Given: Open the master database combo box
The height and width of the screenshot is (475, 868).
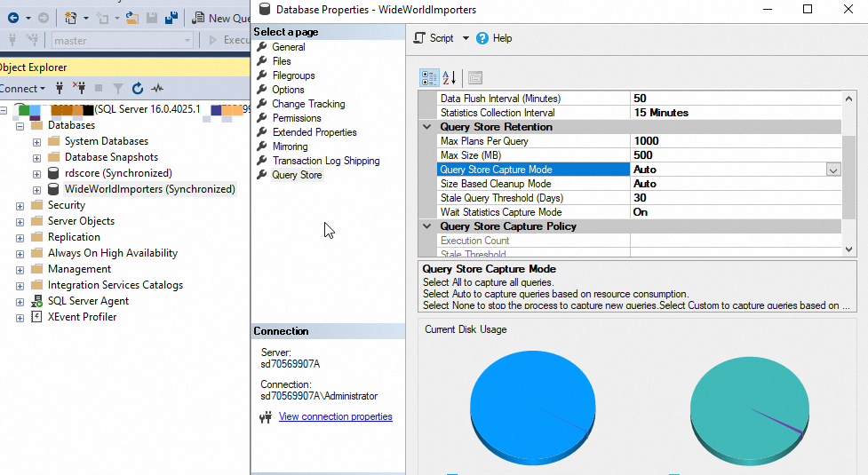Looking at the screenshot, I should pos(122,40).
